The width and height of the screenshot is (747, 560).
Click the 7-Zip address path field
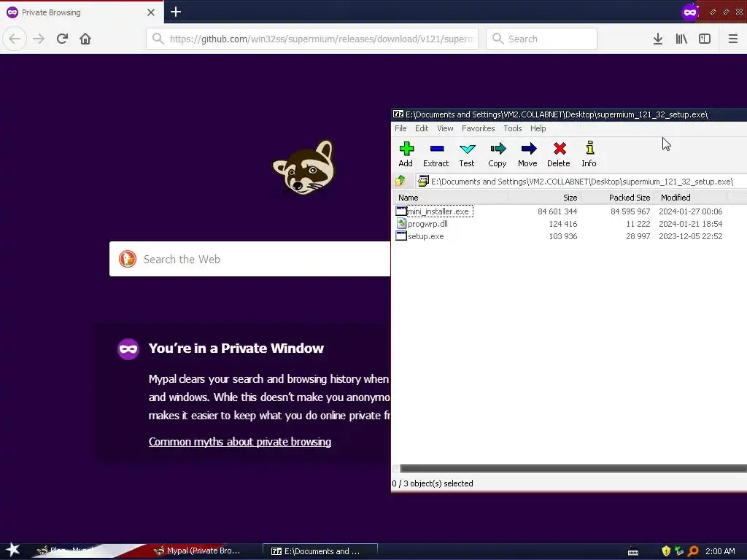(581, 181)
